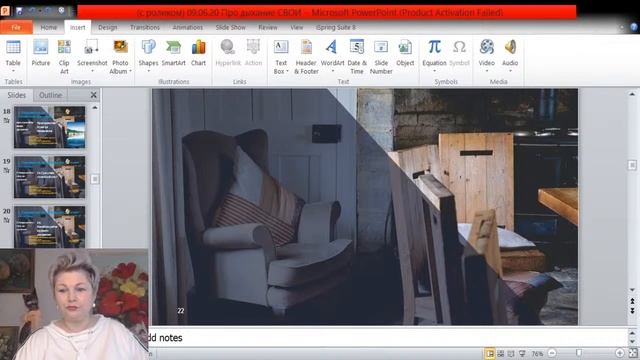Open the Photo Album tool
640x360 pixels.
[x=120, y=56]
